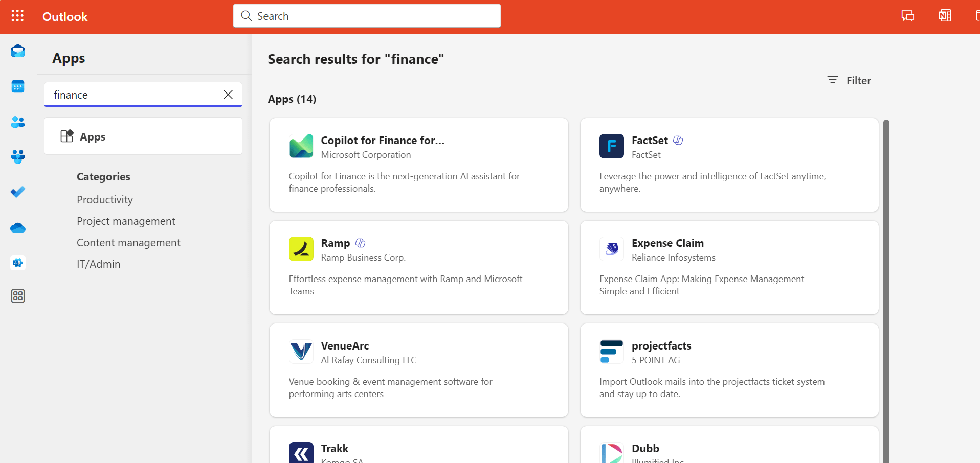This screenshot has width=980, height=463.
Task: Click the OneNote feed icon in header
Action: [944, 16]
